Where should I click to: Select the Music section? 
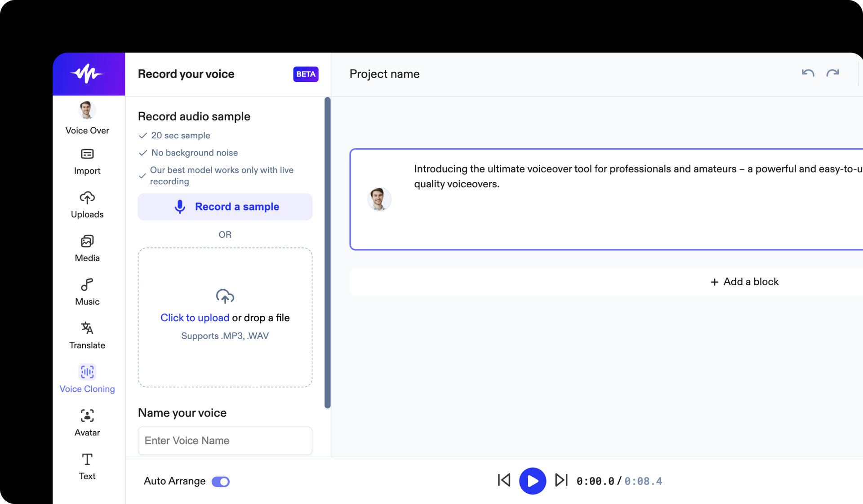click(87, 292)
